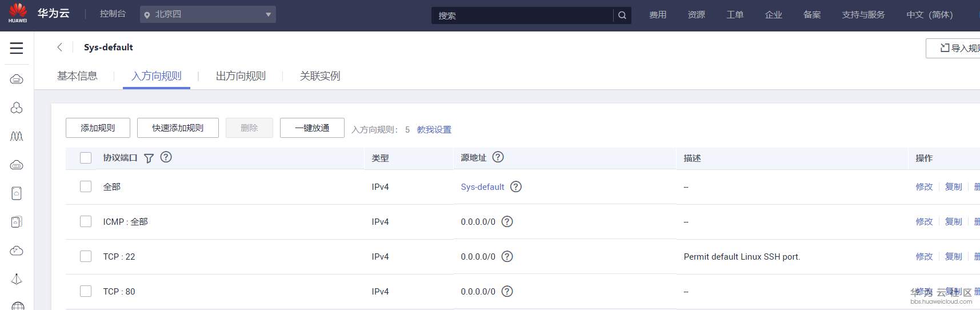Click the search magnifier icon

click(622, 15)
